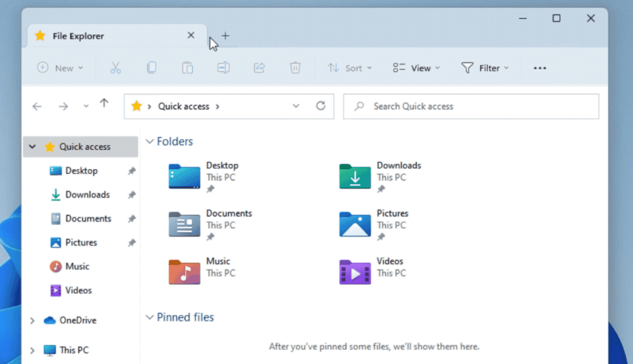The height and width of the screenshot is (364, 633).
Task: Open the Pictures folder tile
Action: (x=374, y=224)
